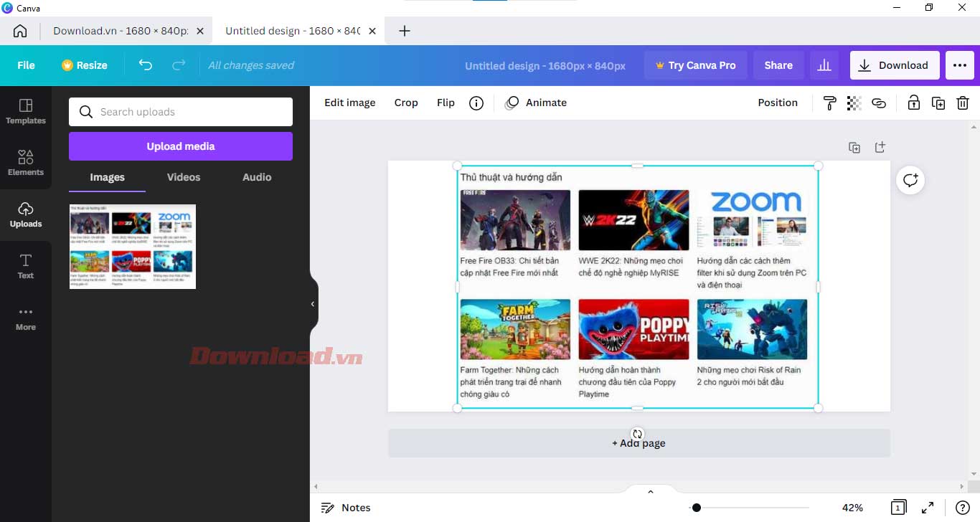Open the Insights chart icon
The width and height of the screenshot is (980, 522).
click(824, 65)
